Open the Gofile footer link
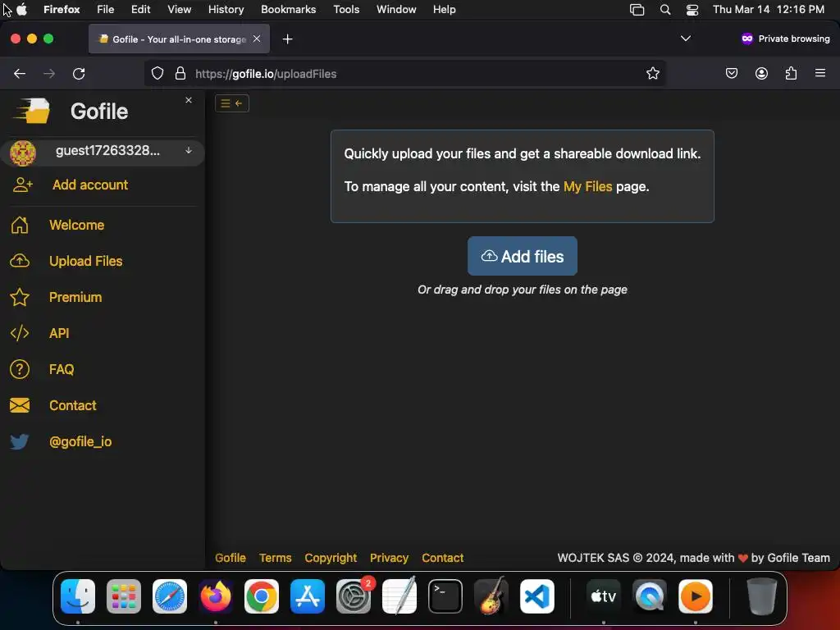Image resolution: width=840 pixels, height=630 pixels. click(231, 558)
